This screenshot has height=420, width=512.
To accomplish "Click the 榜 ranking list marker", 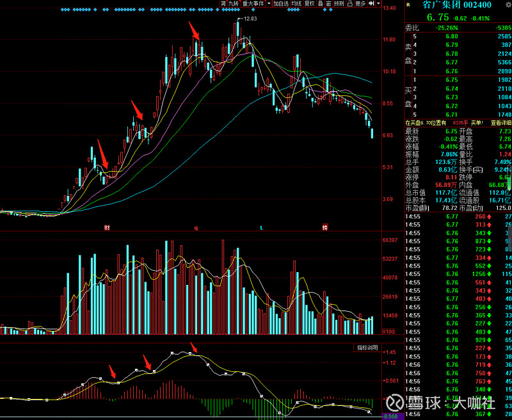I will point(325,228).
